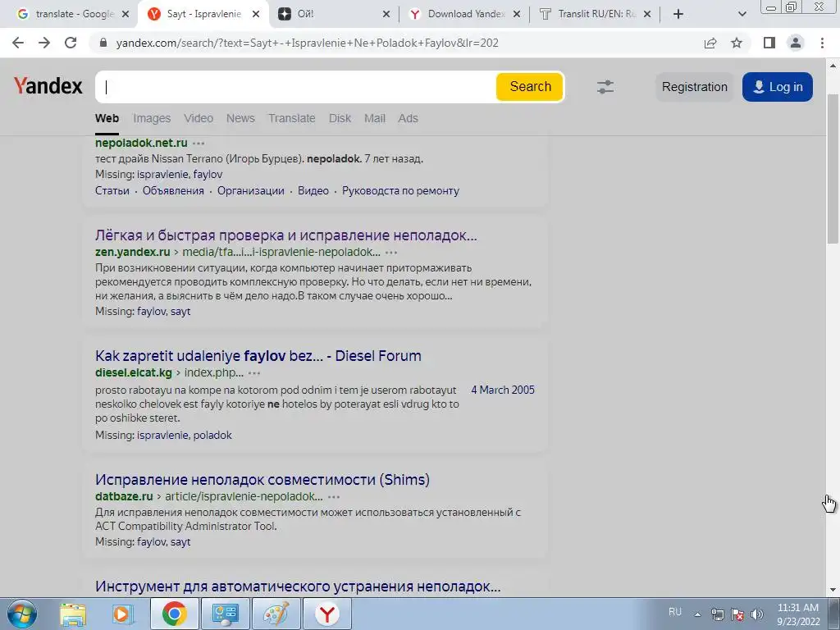Open result 'Kak zapretit udaleniye faylov bez'

coord(258,356)
